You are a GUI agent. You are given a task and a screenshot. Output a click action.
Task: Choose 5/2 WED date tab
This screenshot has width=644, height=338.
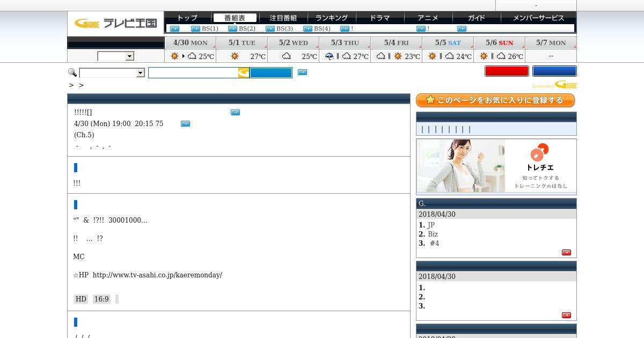coord(293,43)
